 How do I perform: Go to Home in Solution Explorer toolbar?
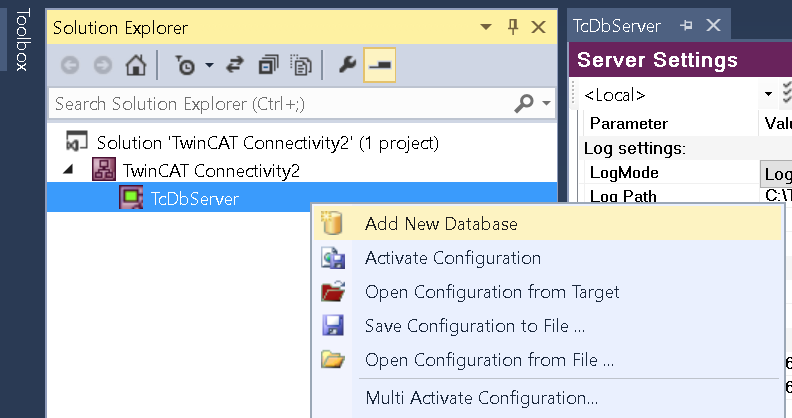tap(136, 66)
